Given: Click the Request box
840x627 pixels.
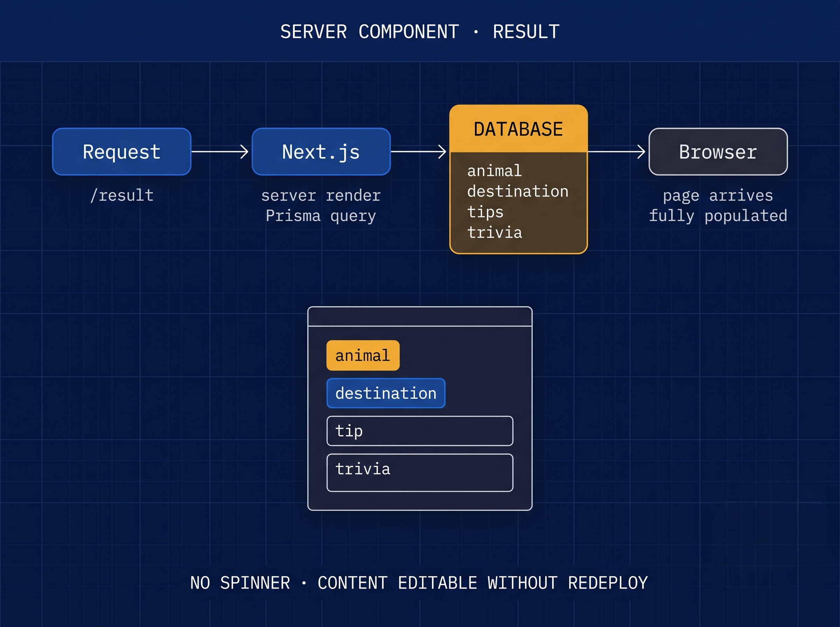Looking at the screenshot, I should [x=121, y=152].
